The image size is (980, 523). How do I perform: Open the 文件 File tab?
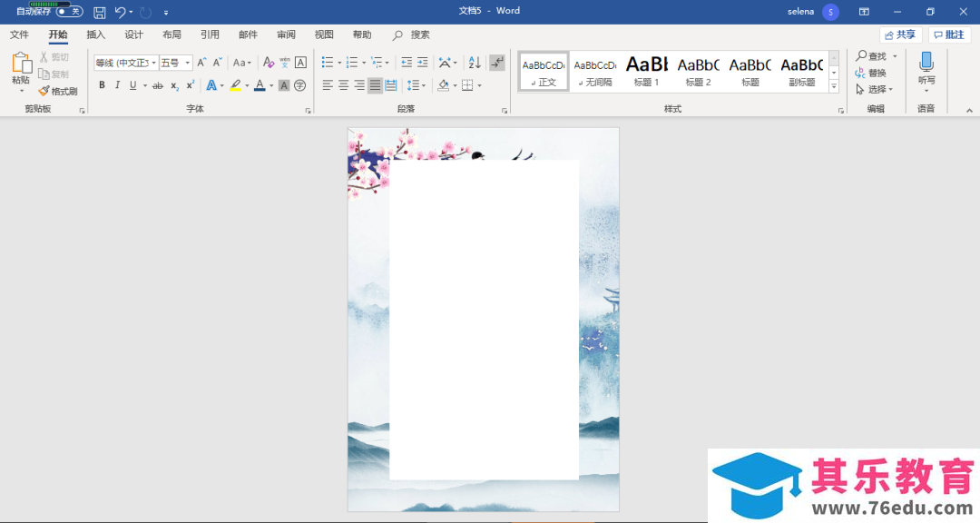[19, 35]
